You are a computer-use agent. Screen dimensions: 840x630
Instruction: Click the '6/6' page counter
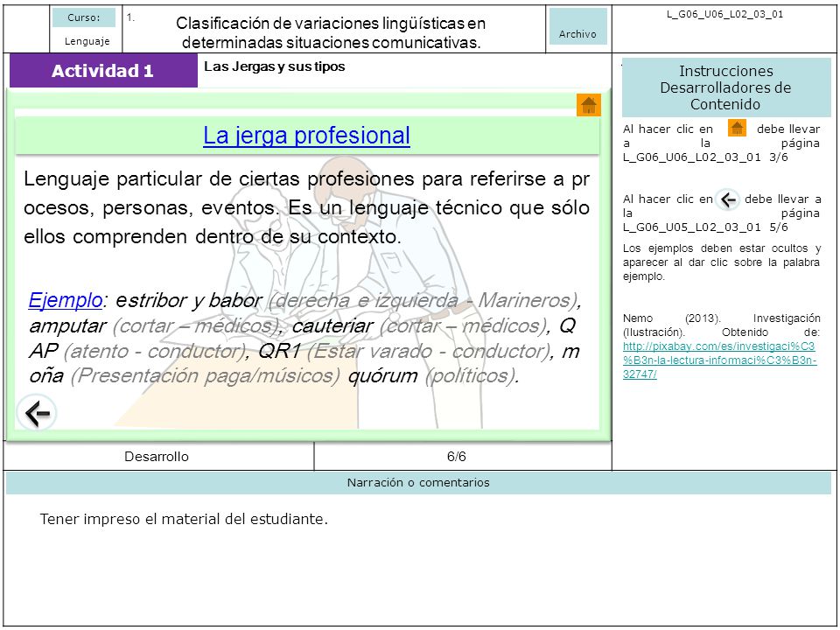coord(457,457)
